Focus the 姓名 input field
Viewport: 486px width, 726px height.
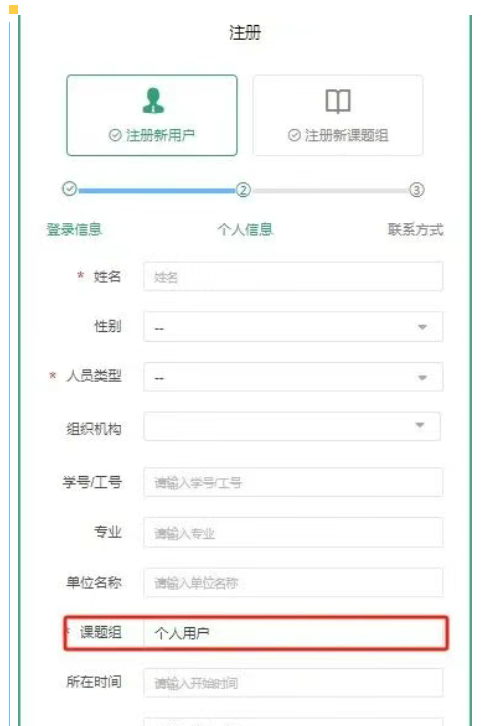(x=293, y=276)
